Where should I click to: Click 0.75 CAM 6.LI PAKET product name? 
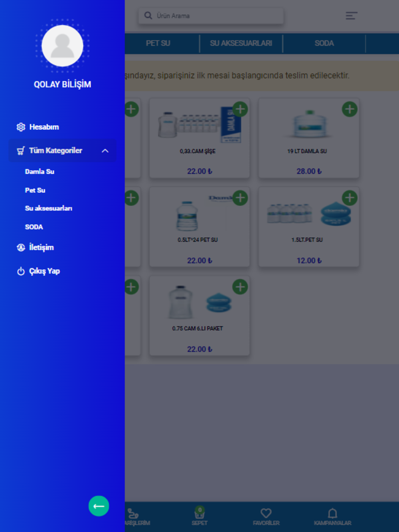point(198,329)
